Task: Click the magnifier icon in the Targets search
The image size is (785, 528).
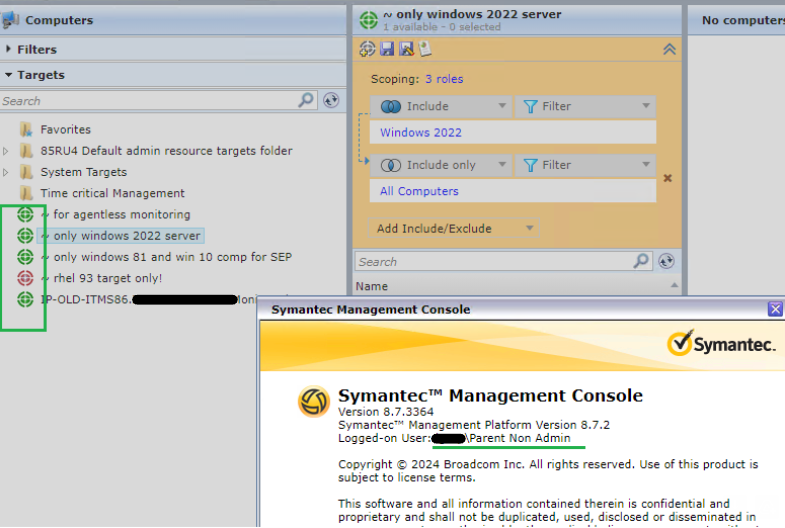Action: pos(306,100)
